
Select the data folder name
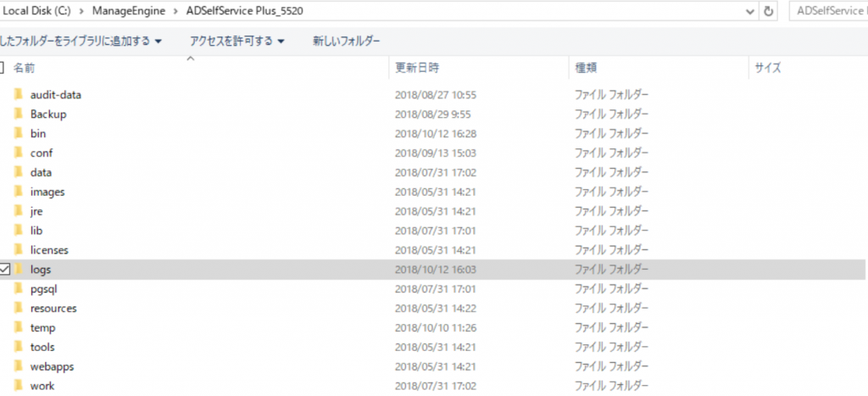click(x=41, y=172)
